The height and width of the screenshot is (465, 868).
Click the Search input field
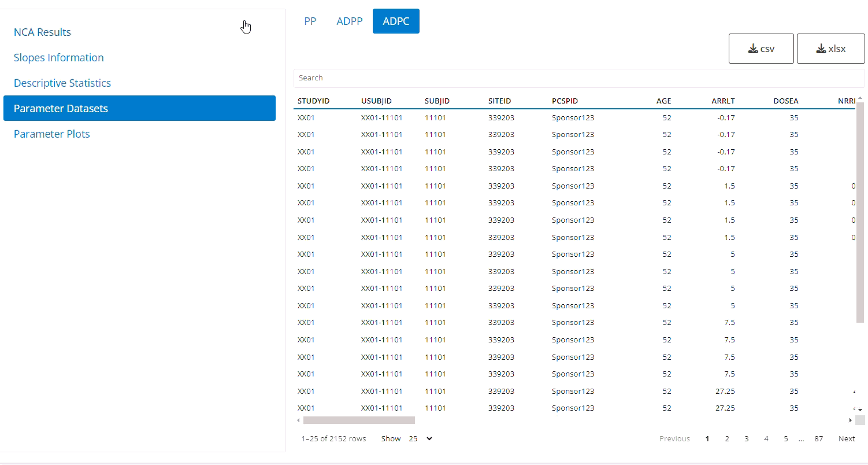pos(578,77)
